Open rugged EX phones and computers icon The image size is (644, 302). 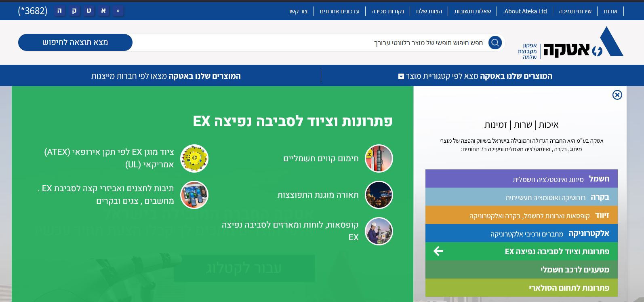(x=194, y=195)
